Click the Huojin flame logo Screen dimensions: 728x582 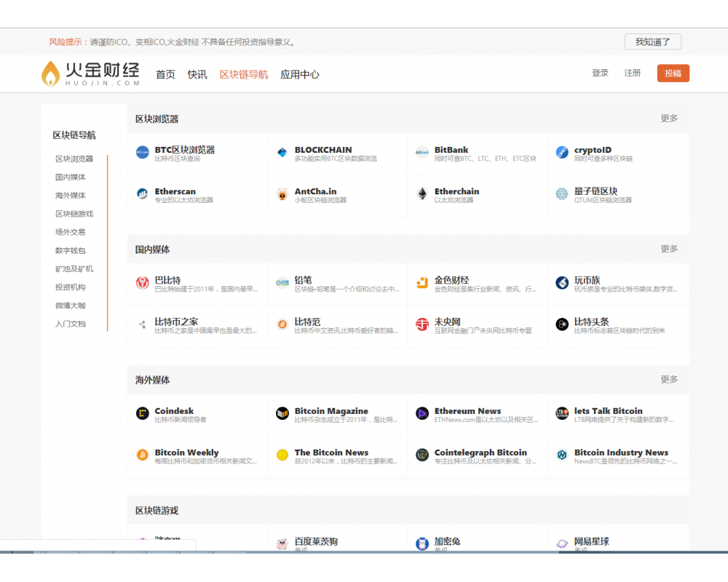point(51,73)
